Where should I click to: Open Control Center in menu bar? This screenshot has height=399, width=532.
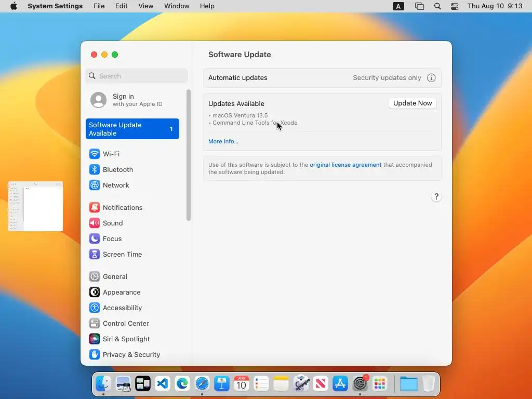click(454, 6)
